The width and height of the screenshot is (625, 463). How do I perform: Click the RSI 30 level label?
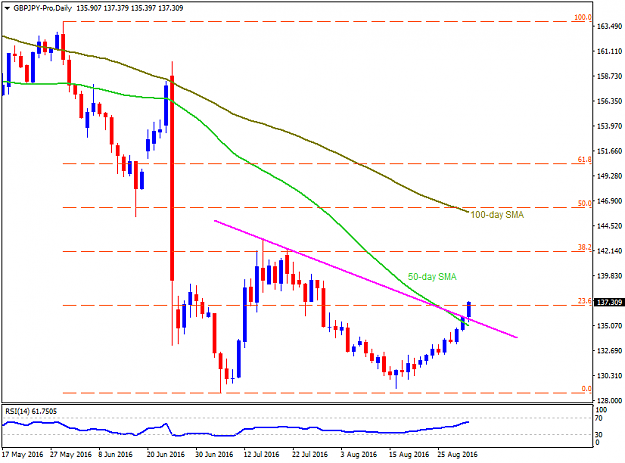pyautogui.click(x=599, y=435)
